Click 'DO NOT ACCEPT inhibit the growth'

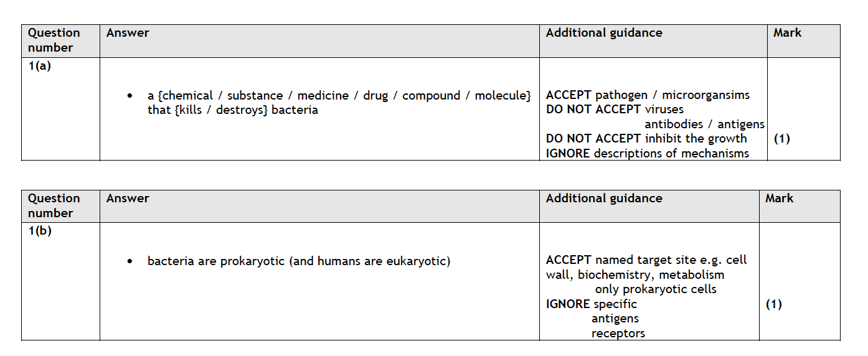646,138
